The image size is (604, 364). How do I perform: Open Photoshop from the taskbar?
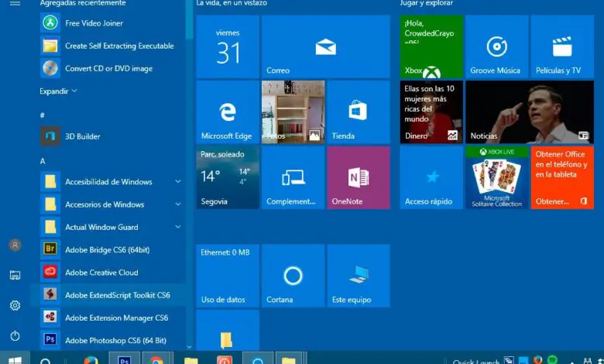click(125, 359)
